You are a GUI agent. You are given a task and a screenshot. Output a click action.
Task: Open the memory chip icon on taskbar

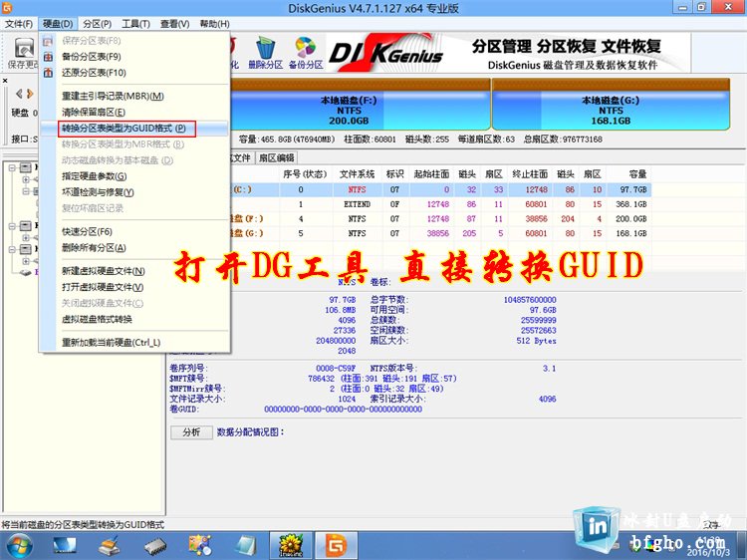point(155,546)
